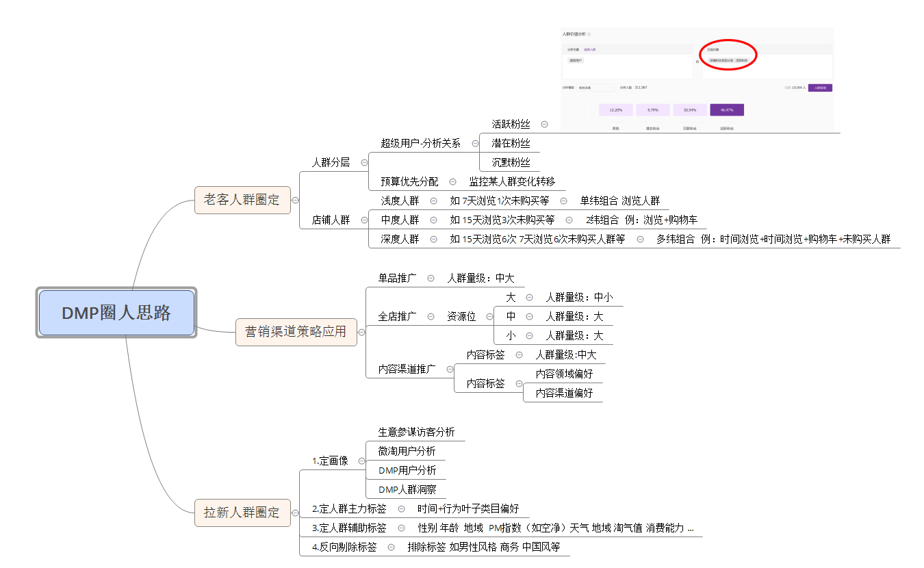This screenshot has width=924, height=568.
Task: Collapse the 1.定画像 node
Action: (361, 461)
